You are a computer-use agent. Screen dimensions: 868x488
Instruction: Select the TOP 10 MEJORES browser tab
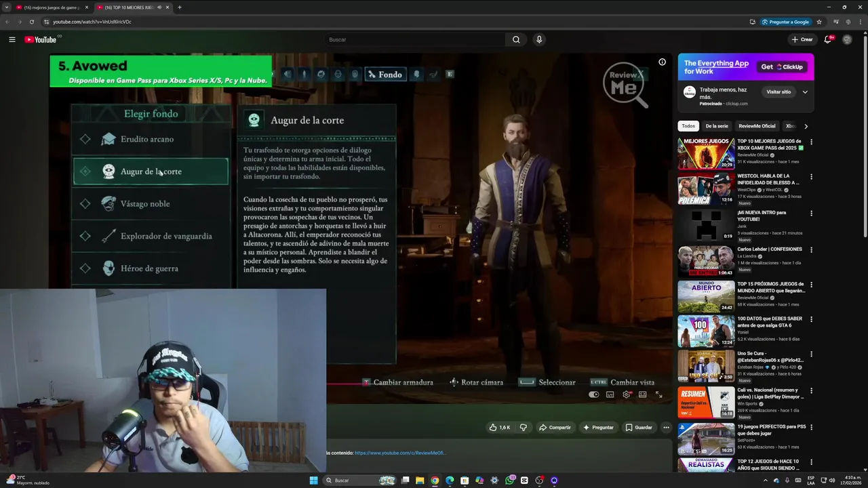tap(129, 7)
